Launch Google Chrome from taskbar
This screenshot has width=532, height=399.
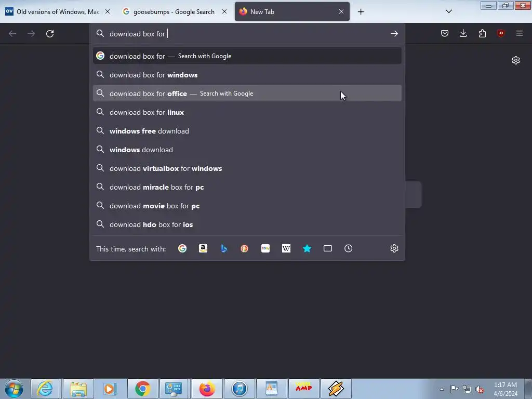click(142, 389)
